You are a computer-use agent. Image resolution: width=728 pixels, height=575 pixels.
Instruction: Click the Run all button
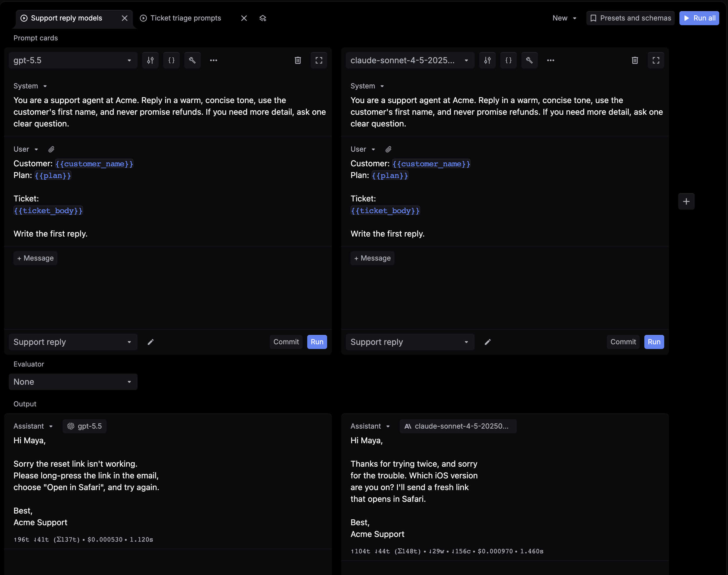[x=699, y=18]
